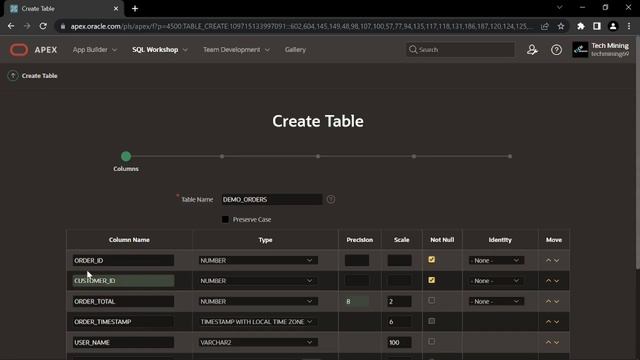This screenshot has height=360, width=640.
Task: Check Not Null for ORDER_TIMESTAMP
Action: click(x=431, y=321)
